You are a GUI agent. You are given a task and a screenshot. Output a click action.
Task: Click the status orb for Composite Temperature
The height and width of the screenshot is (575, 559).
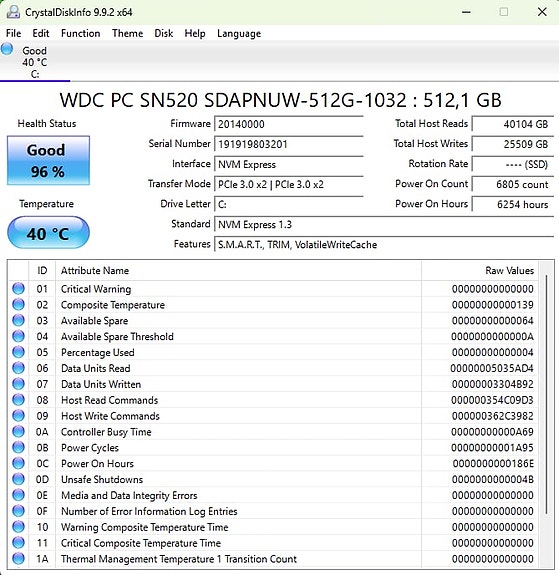tap(18, 304)
